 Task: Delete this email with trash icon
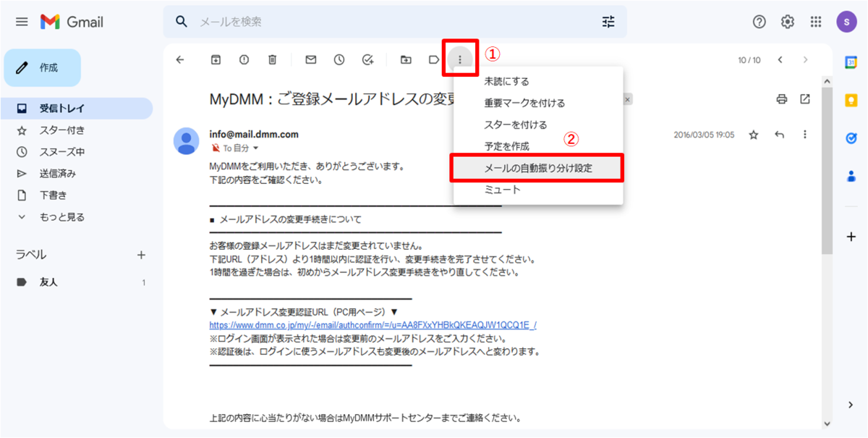tap(272, 60)
